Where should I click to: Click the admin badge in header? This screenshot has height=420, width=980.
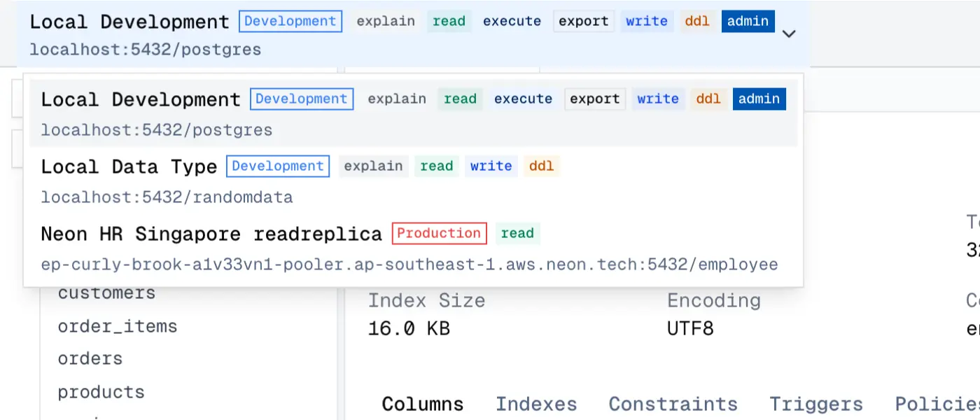(x=748, y=22)
